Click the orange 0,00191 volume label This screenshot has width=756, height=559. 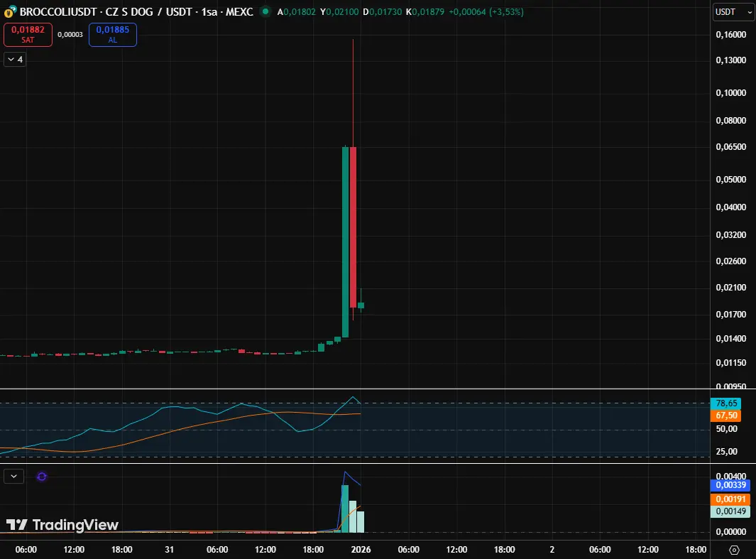click(730, 499)
